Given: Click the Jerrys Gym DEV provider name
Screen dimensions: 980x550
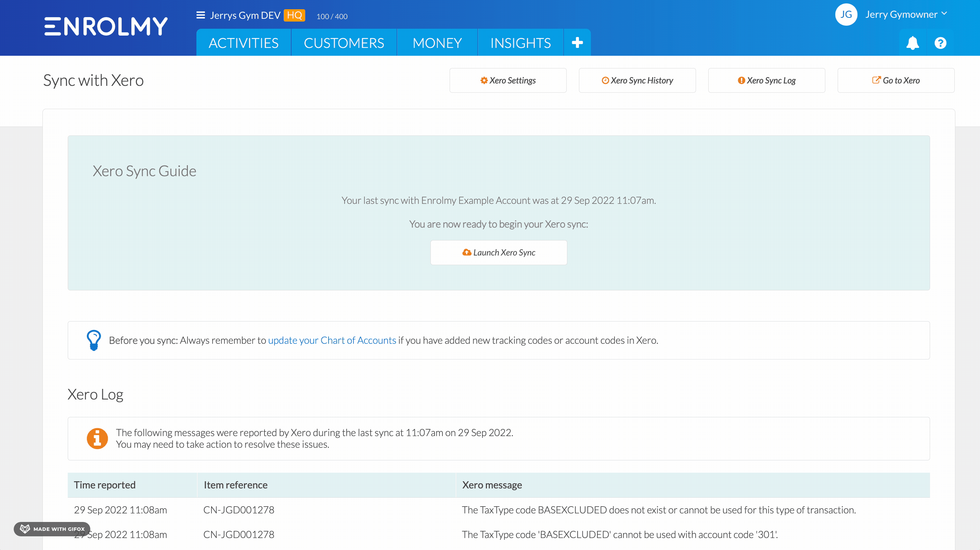Looking at the screenshot, I should tap(245, 15).
